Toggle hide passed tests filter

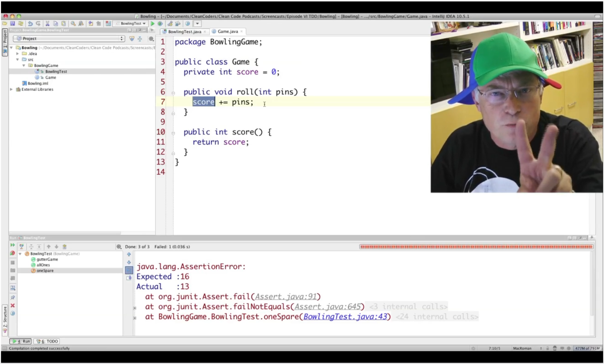(x=21, y=247)
